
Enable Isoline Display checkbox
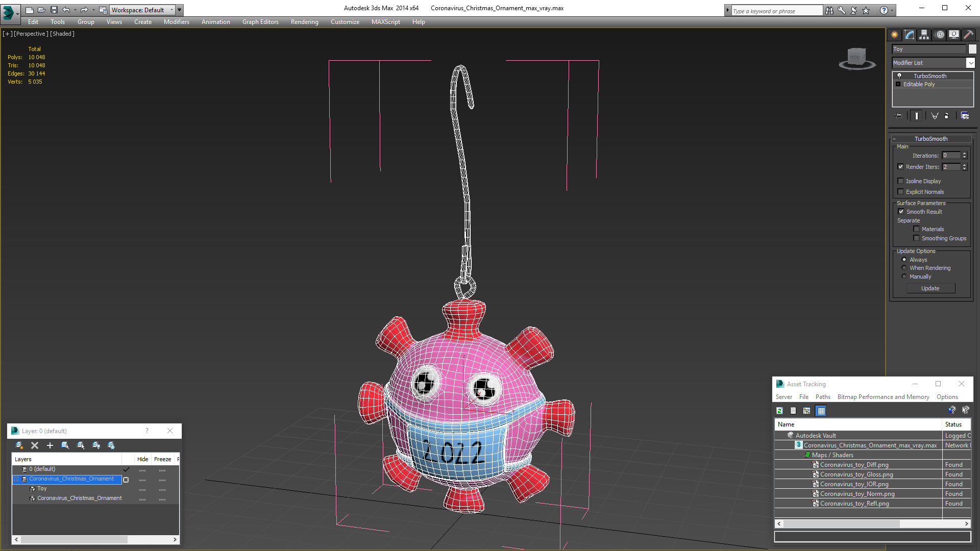tap(901, 181)
